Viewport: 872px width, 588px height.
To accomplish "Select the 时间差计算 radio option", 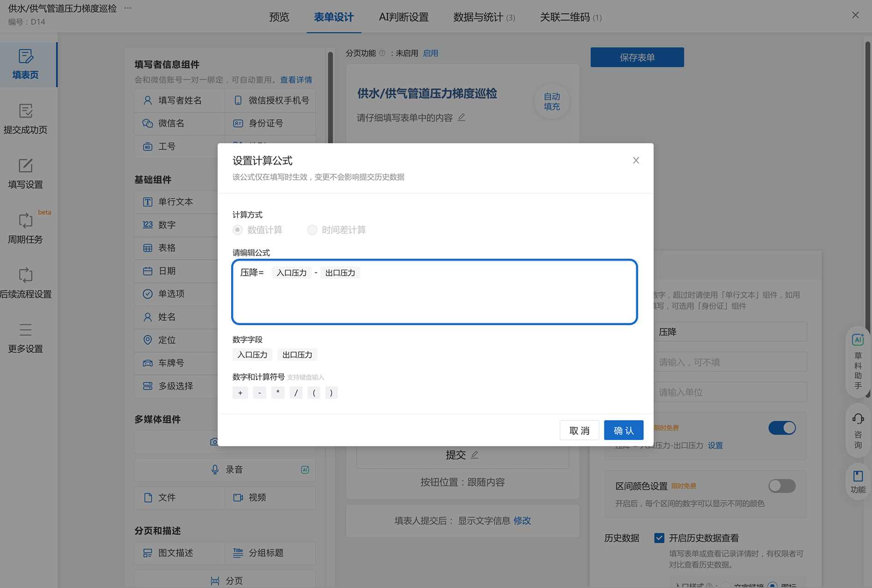I will click(x=312, y=230).
